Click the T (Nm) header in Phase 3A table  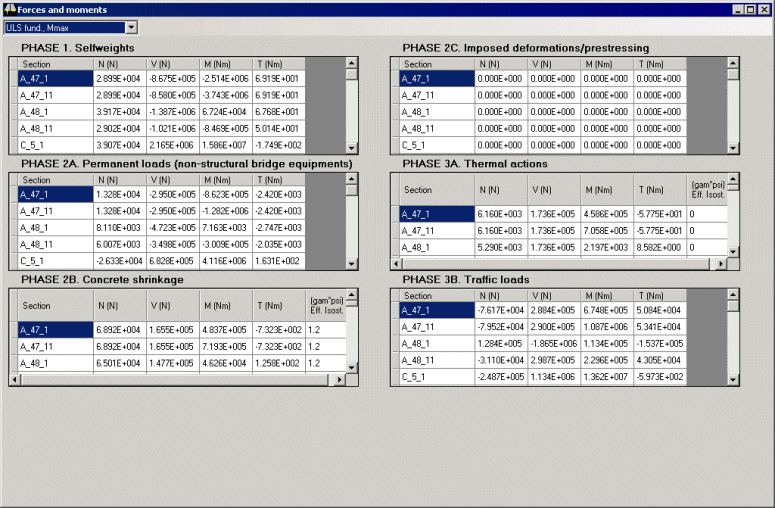[660, 189]
